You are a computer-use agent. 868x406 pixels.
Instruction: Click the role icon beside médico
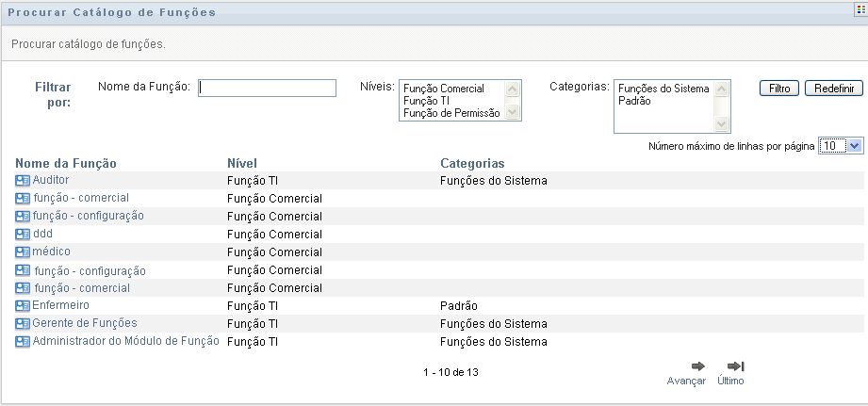23,252
